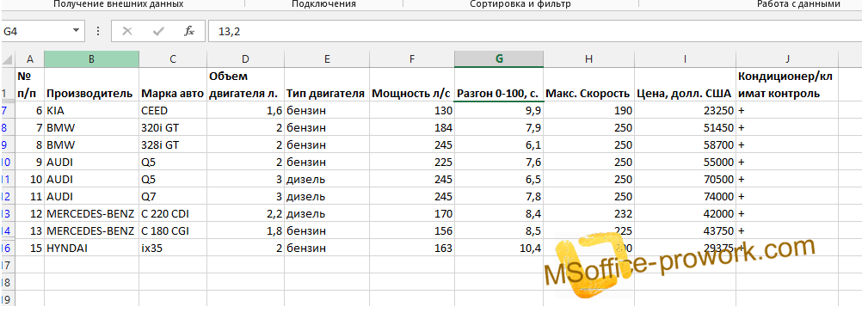Click the 'Мощность л/с' header cell
Image resolution: width=868 pixels, height=313 pixels.
411,84
